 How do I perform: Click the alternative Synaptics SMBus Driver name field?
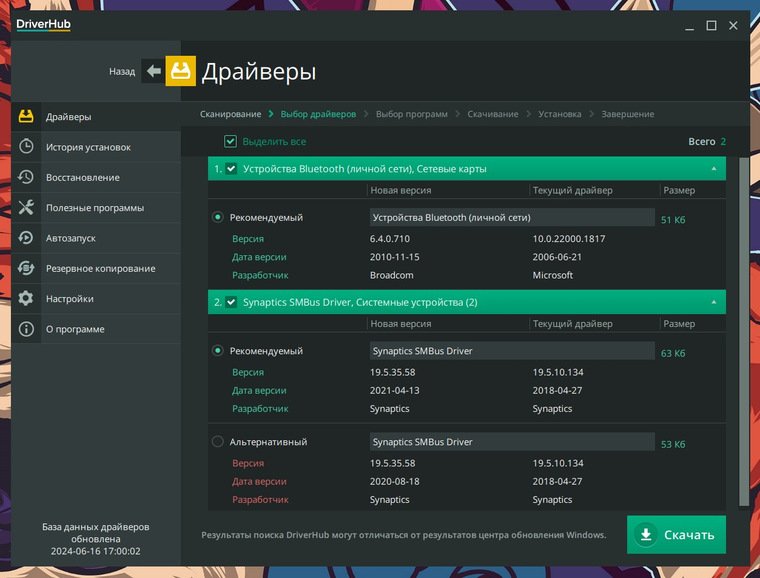[512, 442]
